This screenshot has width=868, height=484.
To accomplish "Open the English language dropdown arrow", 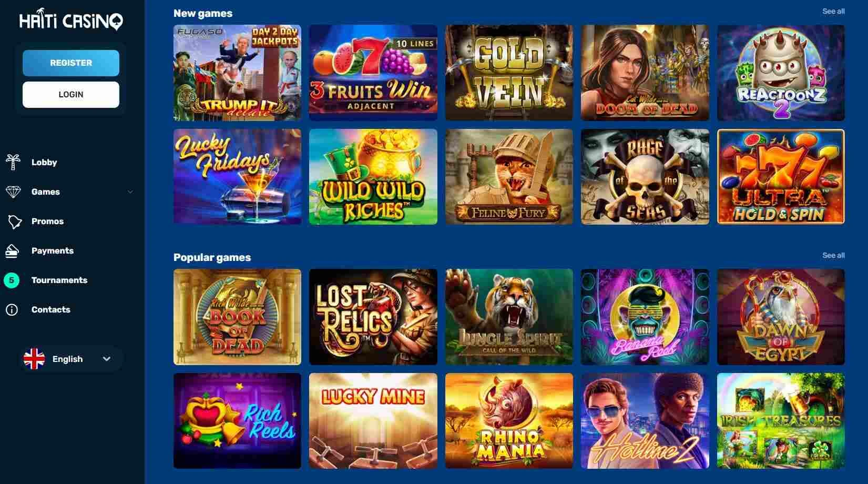I will click(x=107, y=359).
